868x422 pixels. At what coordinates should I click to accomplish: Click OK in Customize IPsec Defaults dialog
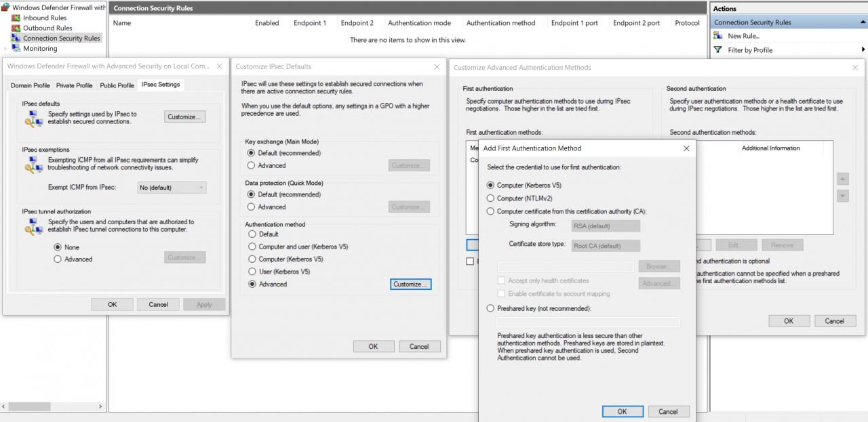coord(373,346)
